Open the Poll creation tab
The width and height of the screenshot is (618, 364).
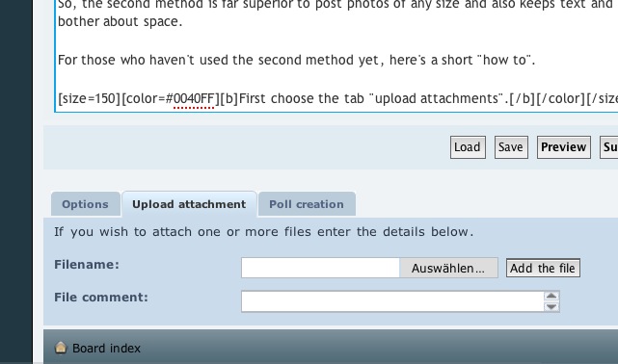click(x=307, y=204)
